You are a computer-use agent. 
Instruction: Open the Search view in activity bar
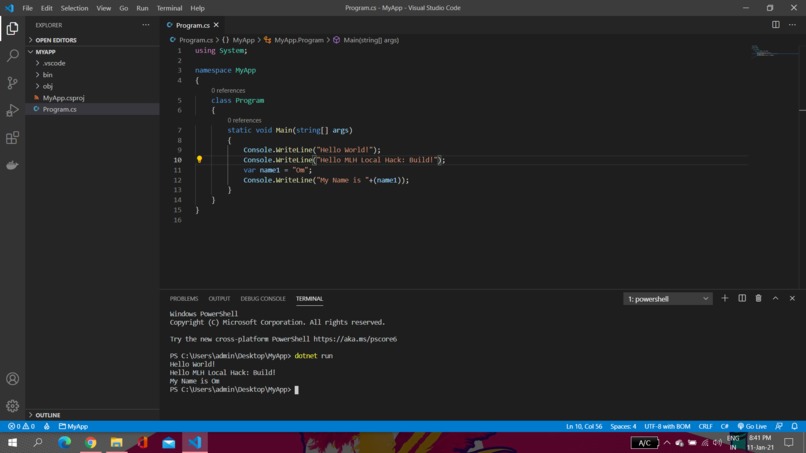click(x=12, y=55)
